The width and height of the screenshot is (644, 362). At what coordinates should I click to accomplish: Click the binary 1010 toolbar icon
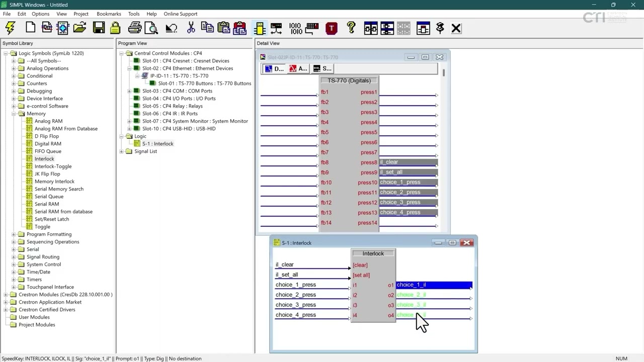point(296,28)
